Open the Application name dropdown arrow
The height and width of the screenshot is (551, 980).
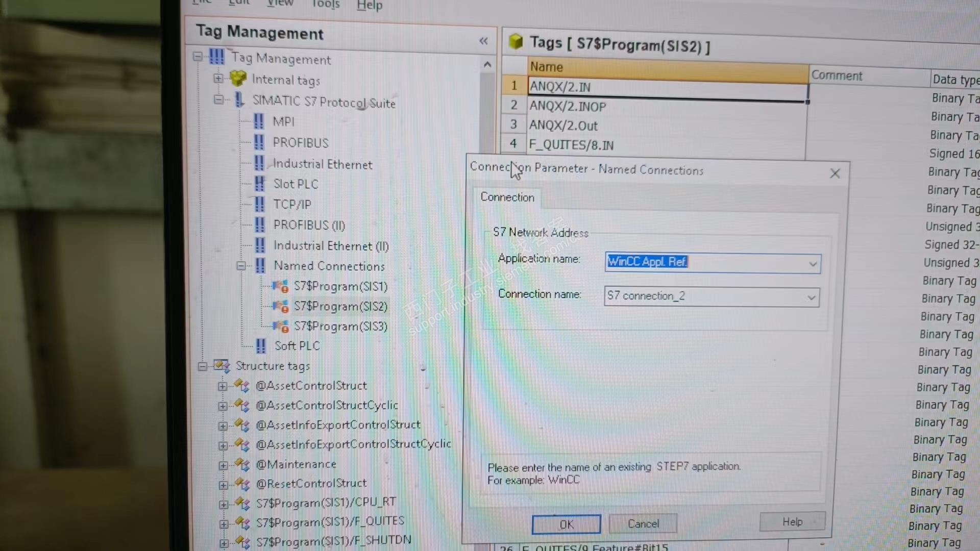[x=813, y=264]
